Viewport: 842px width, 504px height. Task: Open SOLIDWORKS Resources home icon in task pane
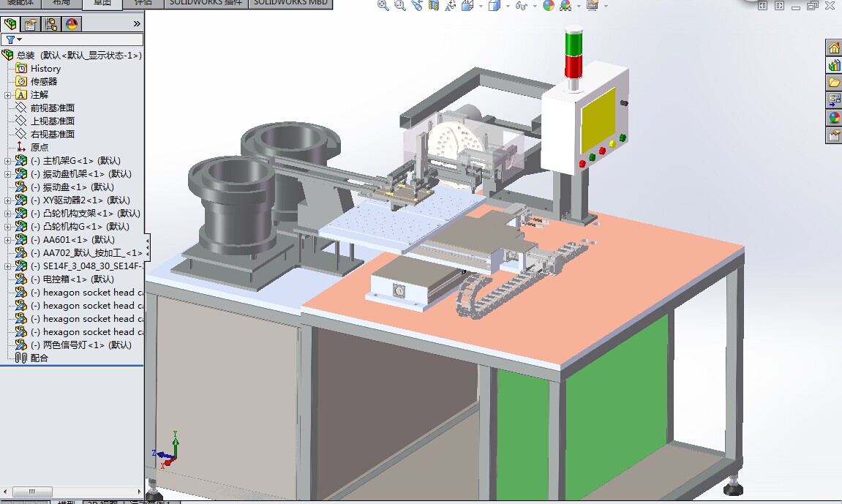click(x=834, y=48)
